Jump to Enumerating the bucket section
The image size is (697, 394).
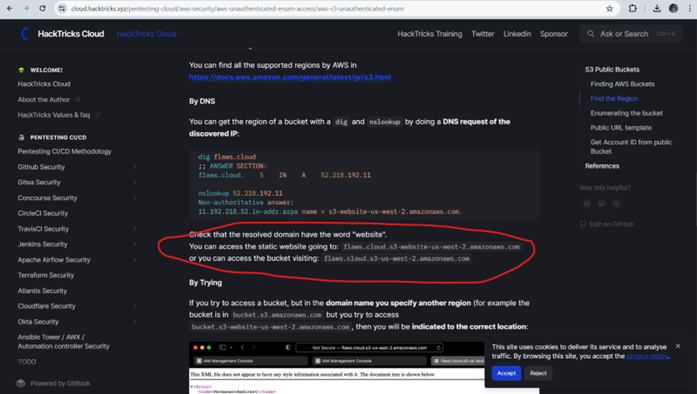[x=626, y=113]
